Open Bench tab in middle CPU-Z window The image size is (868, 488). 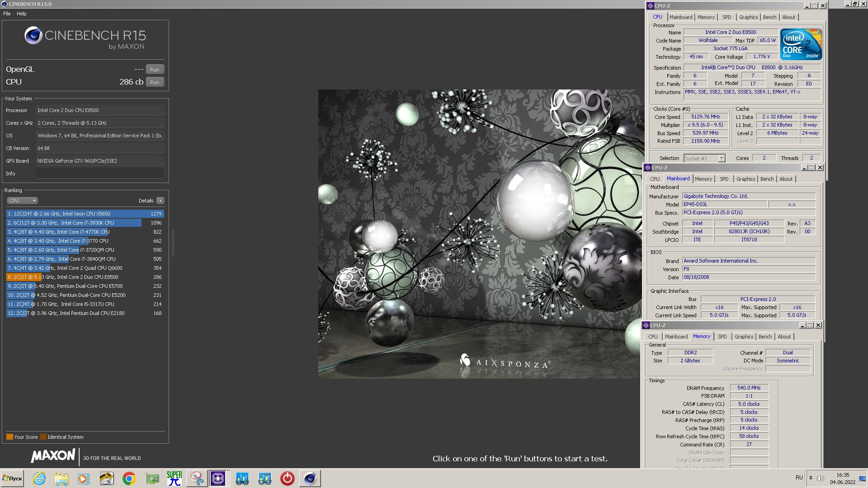767,179
